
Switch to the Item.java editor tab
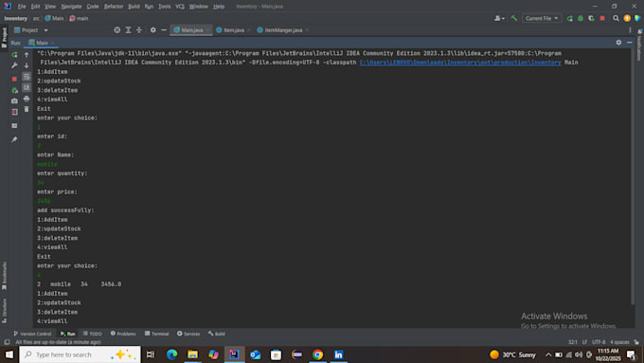(230, 30)
